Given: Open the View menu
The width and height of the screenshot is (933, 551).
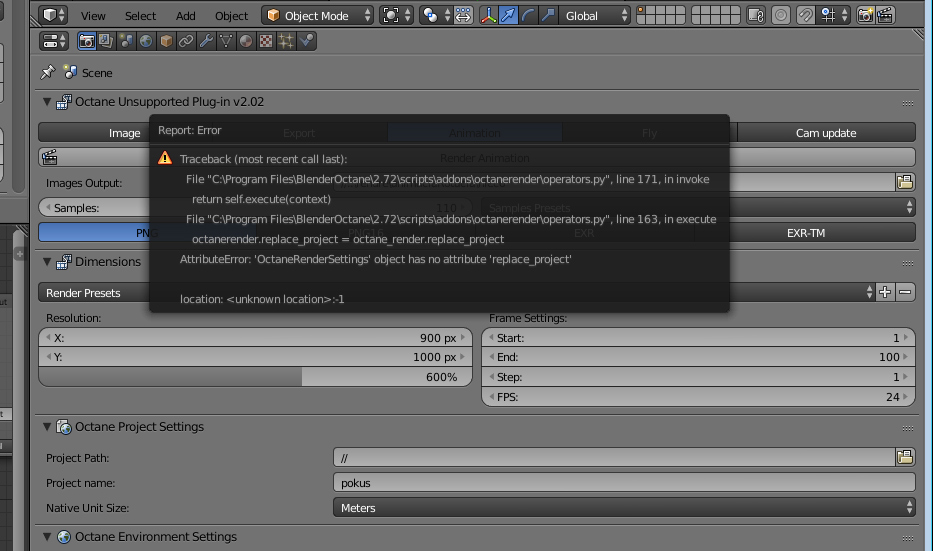Looking at the screenshot, I should pos(93,15).
